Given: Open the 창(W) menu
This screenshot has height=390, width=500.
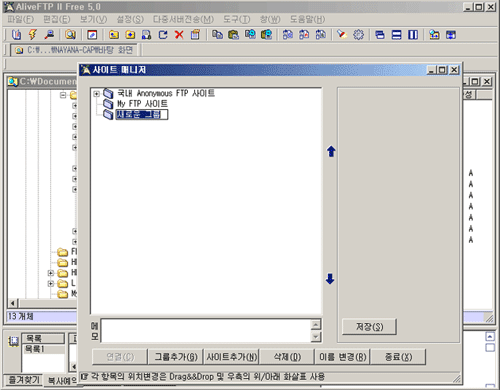Looking at the screenshot, I should (x=270, y=19).
